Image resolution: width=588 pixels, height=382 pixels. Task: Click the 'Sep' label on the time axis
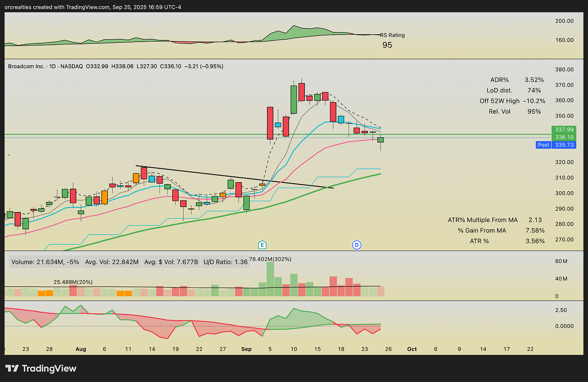[x=246, y=349]
